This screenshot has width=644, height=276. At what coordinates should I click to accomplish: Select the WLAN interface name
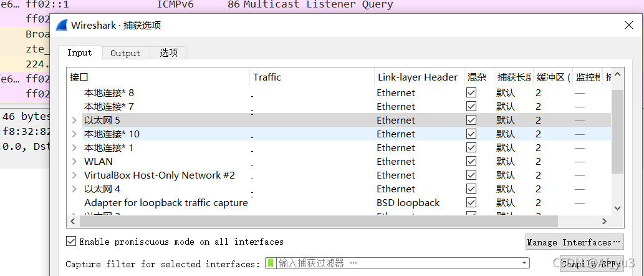tap(98, 161)
